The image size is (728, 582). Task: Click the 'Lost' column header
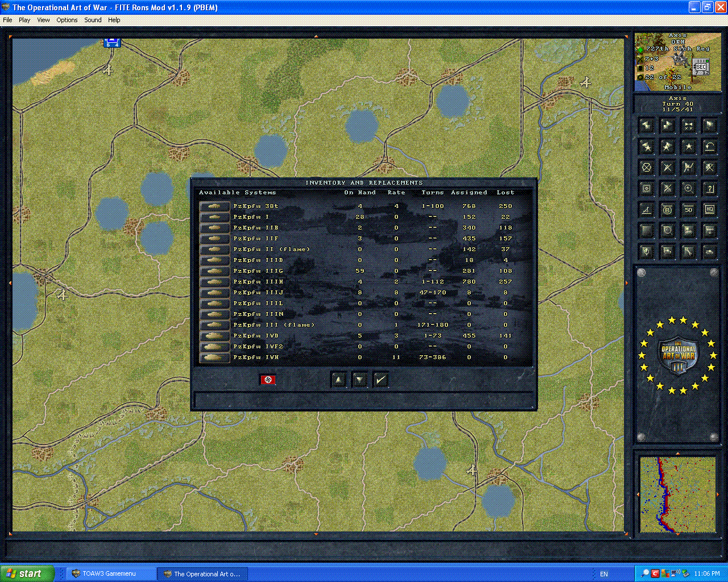[x=505, y=193]
